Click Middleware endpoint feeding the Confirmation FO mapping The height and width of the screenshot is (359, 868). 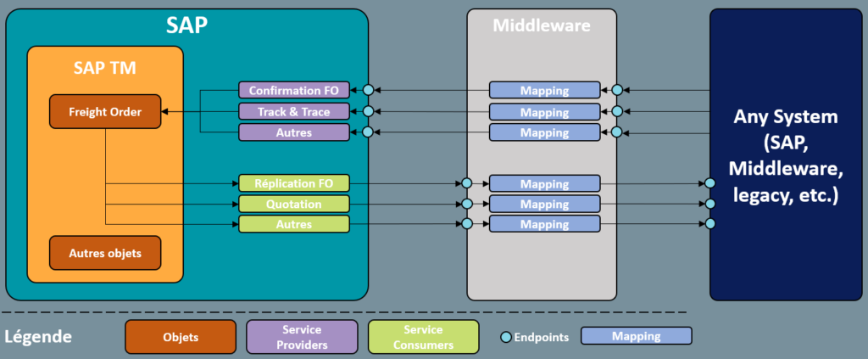(x=617, y=90)
